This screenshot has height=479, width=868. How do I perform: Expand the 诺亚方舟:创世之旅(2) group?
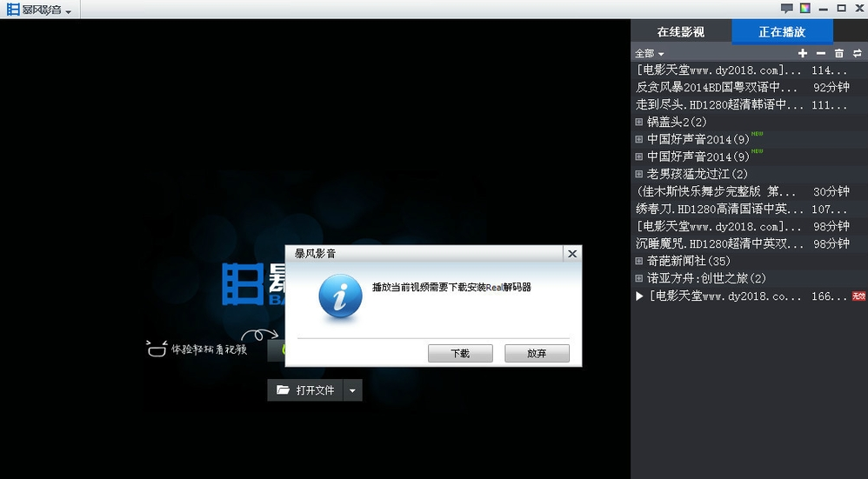pyautogui.click(x=638, y=278)
